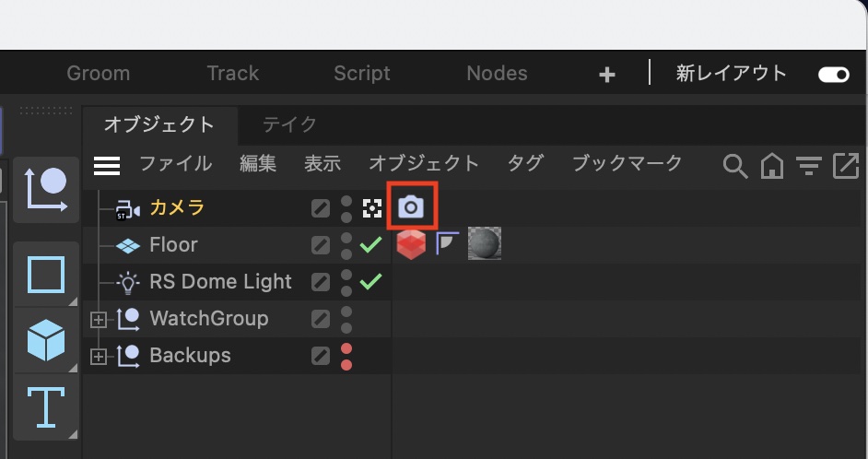Click the camera tag icon on カメラ
Viewport: 868px width, 459px height.
(411, 207)
